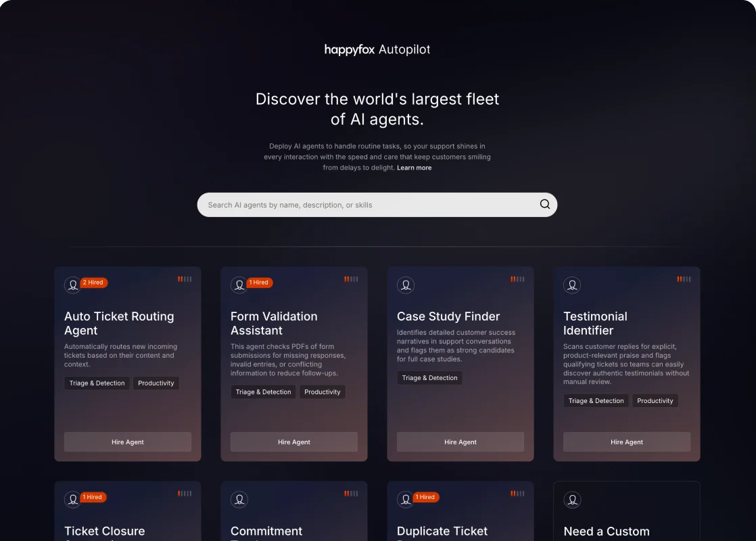756x541 pixels.
Task: Click 'Automatically routes new incoming tickets' description
Action: click(120, 355)
